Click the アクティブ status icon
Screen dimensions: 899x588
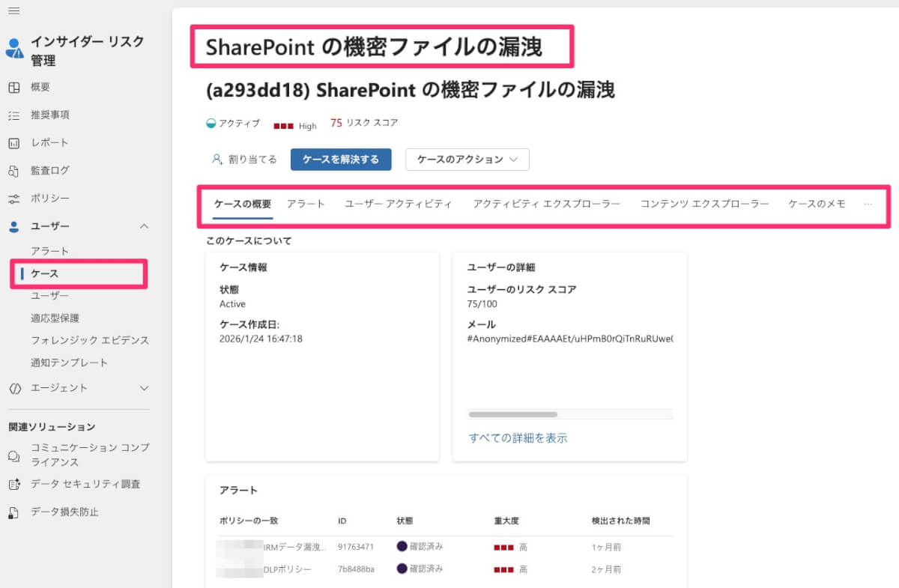click(x=211, y=124)
